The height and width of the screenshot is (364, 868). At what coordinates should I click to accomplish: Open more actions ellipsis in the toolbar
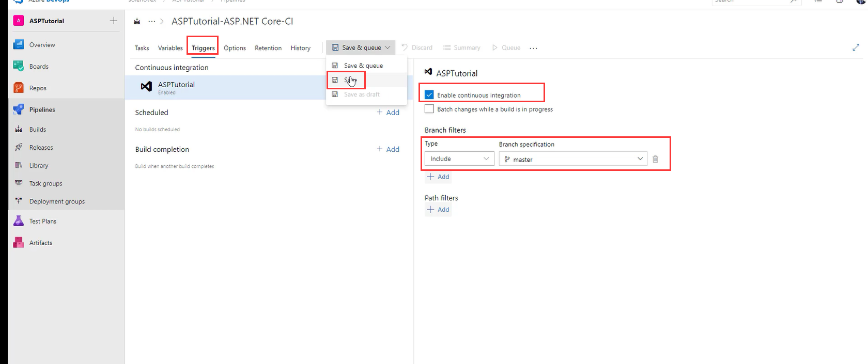(x=533, y=48)
